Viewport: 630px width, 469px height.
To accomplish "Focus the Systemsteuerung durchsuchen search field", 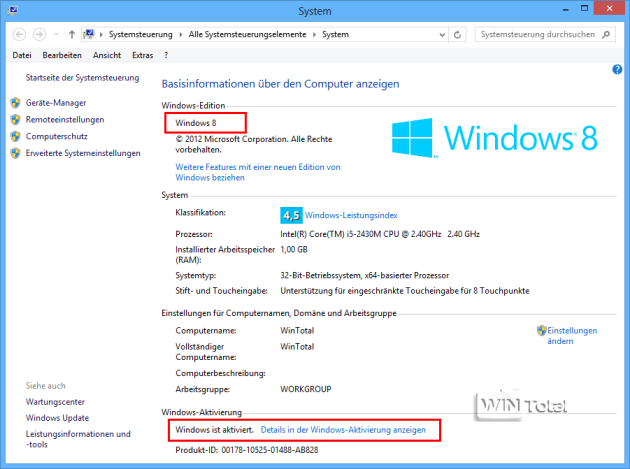I will click(545, 35).
